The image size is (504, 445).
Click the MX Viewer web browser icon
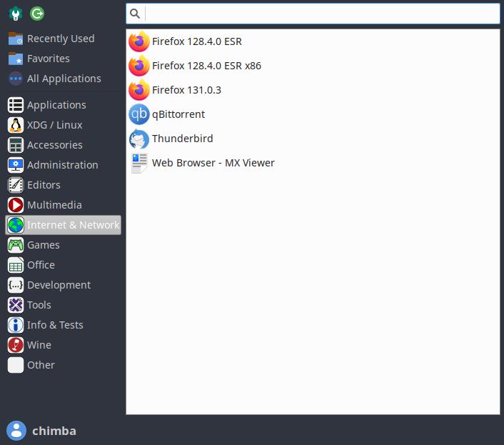pyautogui.click(x=139, y=163)
